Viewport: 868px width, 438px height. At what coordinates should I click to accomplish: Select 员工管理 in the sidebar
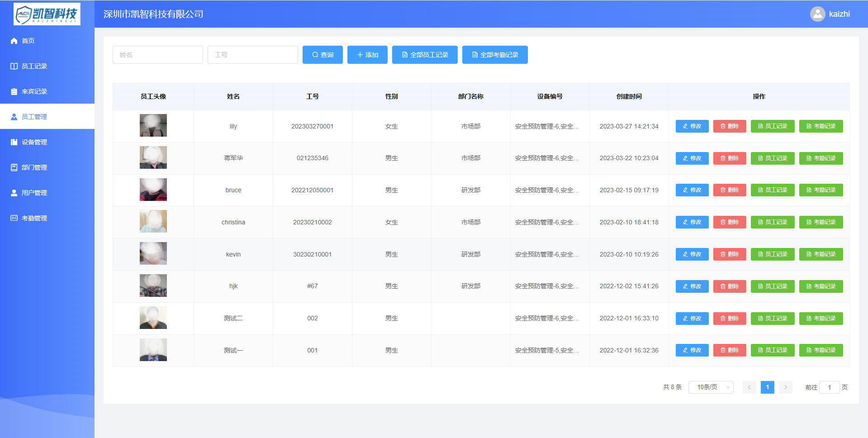(47, 117)
